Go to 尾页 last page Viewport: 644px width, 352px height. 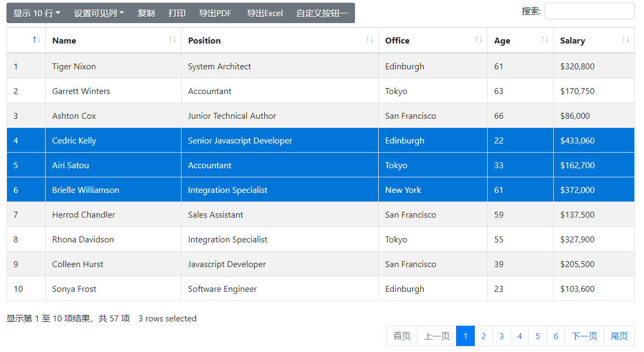click(x=619, y=336)
